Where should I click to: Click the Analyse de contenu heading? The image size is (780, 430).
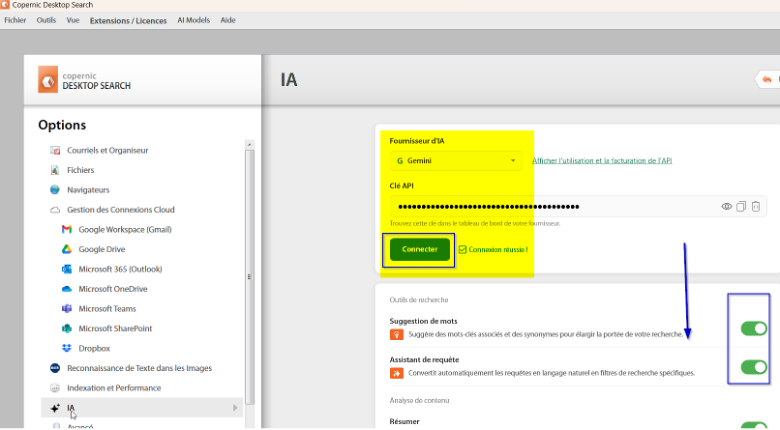tap(419, 400)
